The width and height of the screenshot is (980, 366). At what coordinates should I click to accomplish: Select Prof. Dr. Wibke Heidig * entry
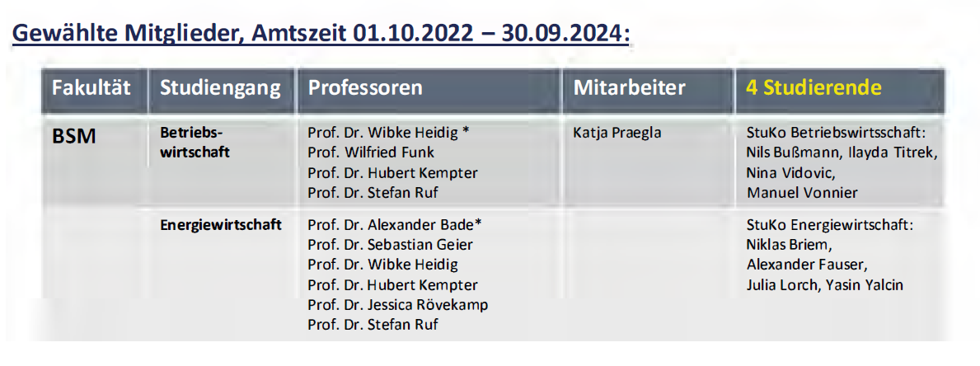click(389, 133)
